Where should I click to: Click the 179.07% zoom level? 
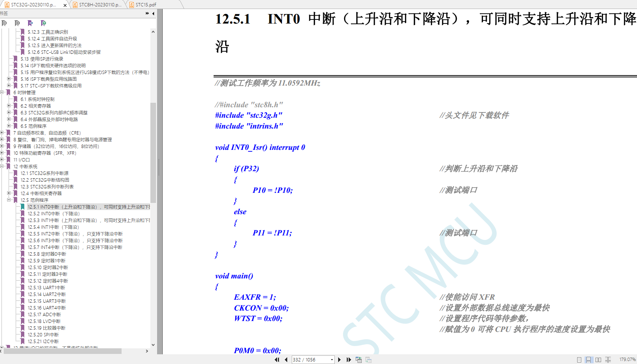point(627,360)
